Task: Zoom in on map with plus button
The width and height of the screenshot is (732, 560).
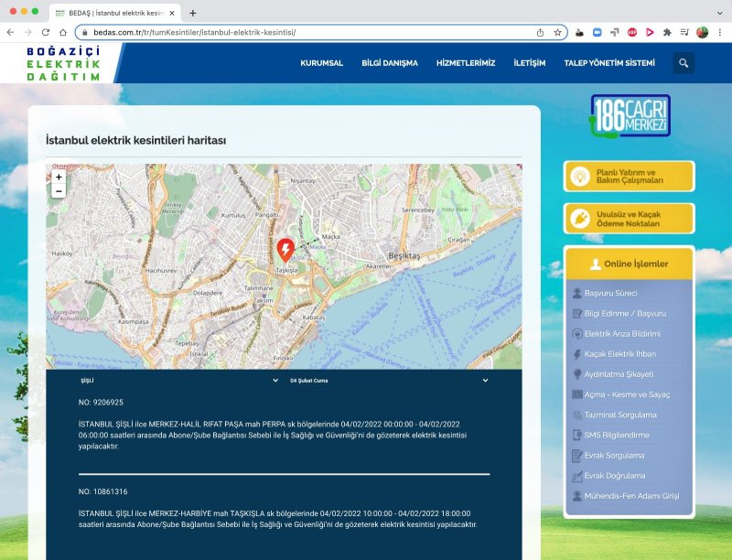Action: [x=59, y=177]
